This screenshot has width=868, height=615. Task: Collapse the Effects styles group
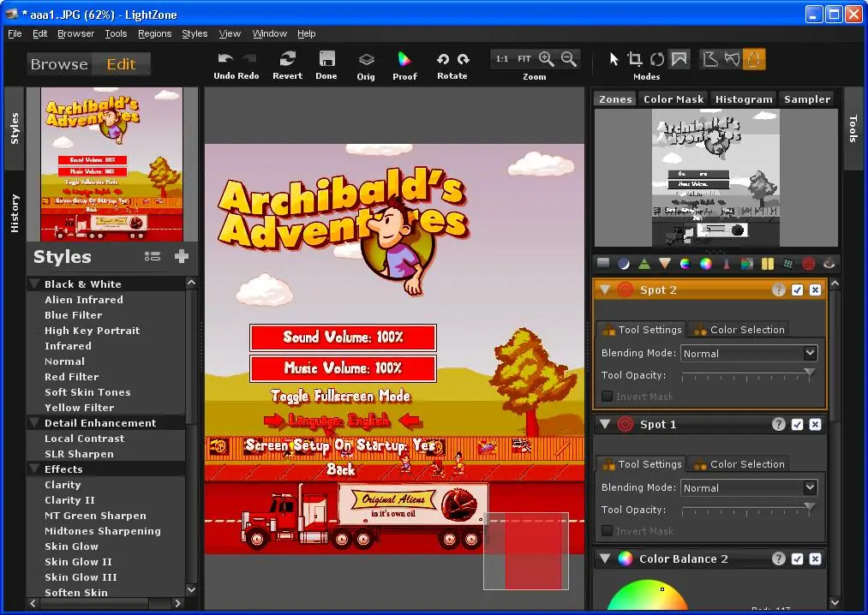pos(33,469)
